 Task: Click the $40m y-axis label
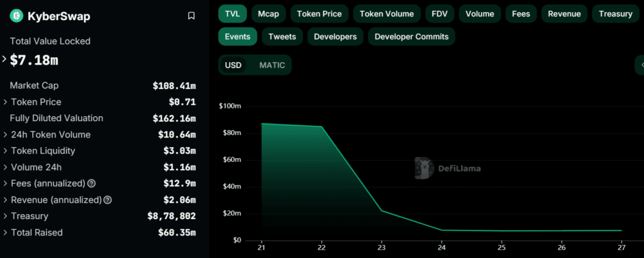pyautogui.click(x=232, y=186)
